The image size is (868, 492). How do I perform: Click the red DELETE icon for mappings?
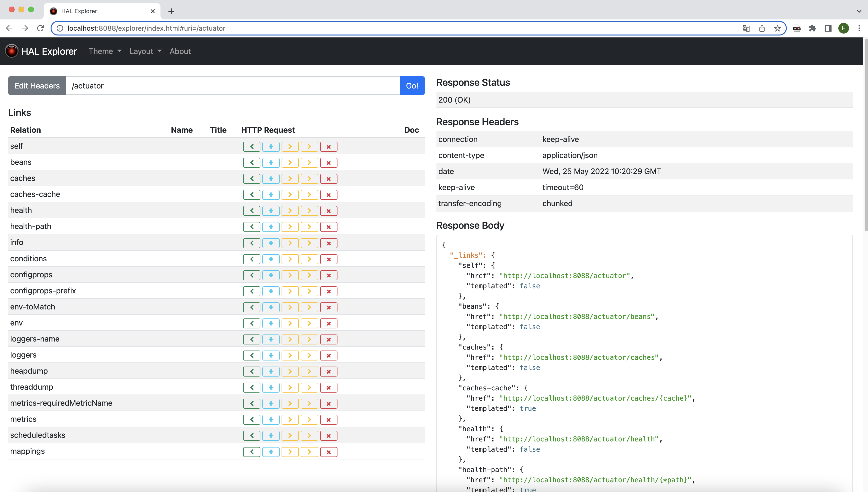click(328, 452)
